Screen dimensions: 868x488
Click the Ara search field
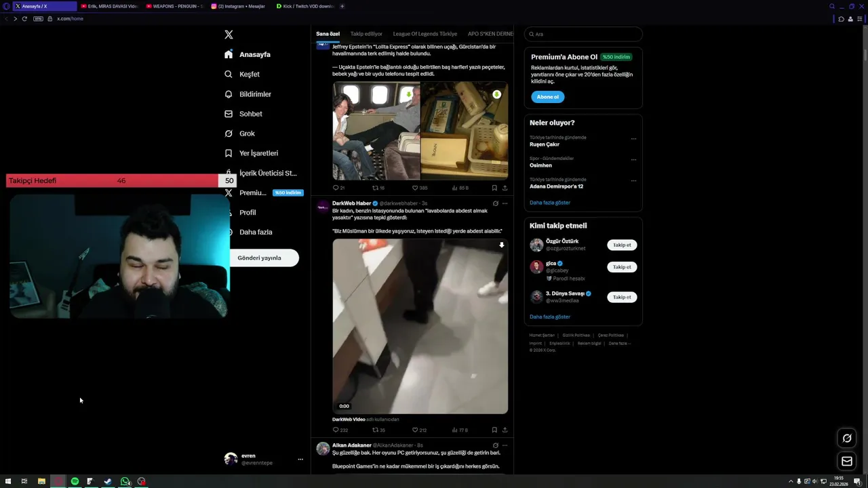click(583, 34)
